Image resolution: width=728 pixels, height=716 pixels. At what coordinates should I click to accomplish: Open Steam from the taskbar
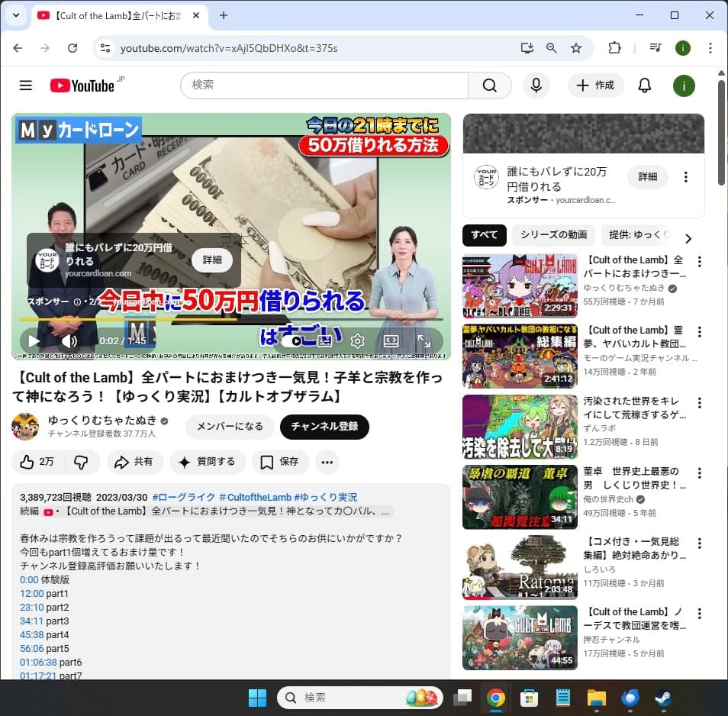pyautogui.click(x=662, y=698)
